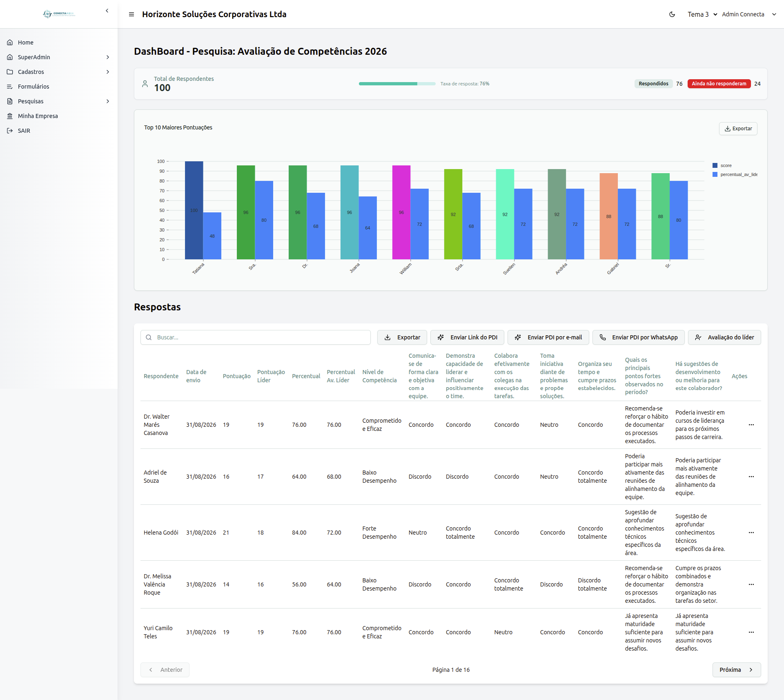Image resolution: width=784 pixels, height=700 pixels.
Task: Click Pesquisas document icon
Action: click(x=10, y=101)
